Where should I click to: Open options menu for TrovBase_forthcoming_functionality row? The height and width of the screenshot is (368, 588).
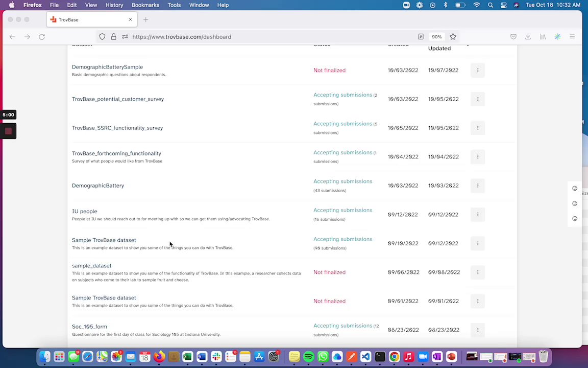pyautogui.click(x=478, y=156)
